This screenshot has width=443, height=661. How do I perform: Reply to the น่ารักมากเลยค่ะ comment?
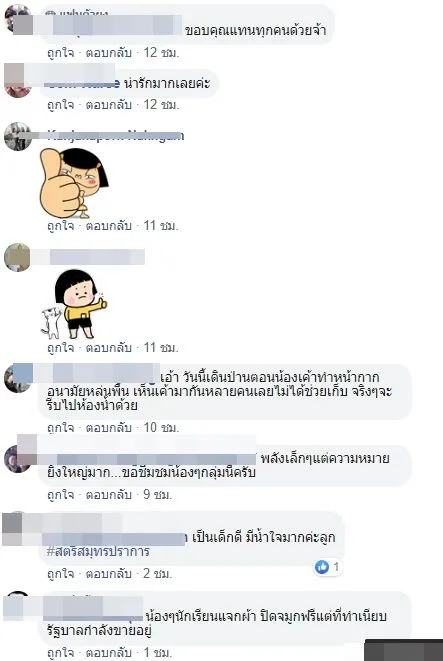coord(109,104)
